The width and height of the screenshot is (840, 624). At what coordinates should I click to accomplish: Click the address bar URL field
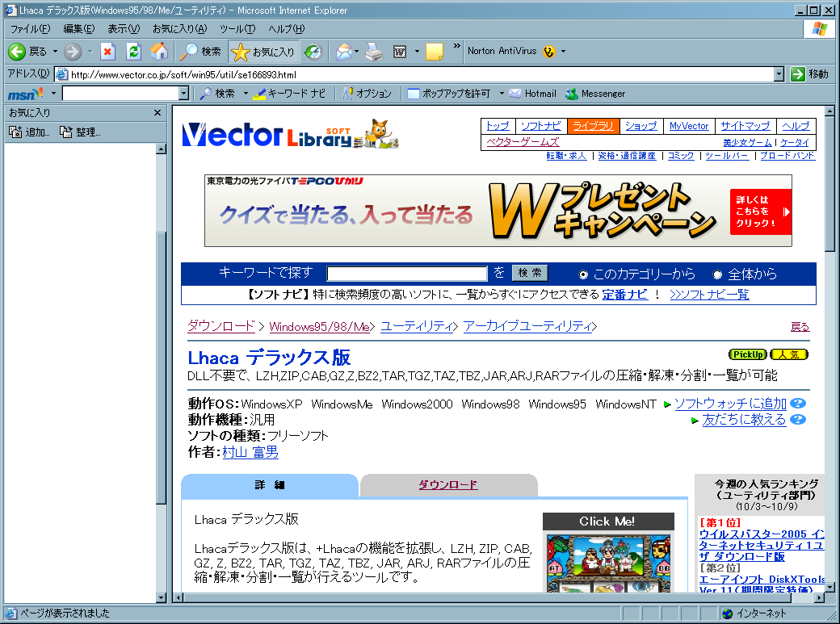pyautogui.click(x=414, y=74)
